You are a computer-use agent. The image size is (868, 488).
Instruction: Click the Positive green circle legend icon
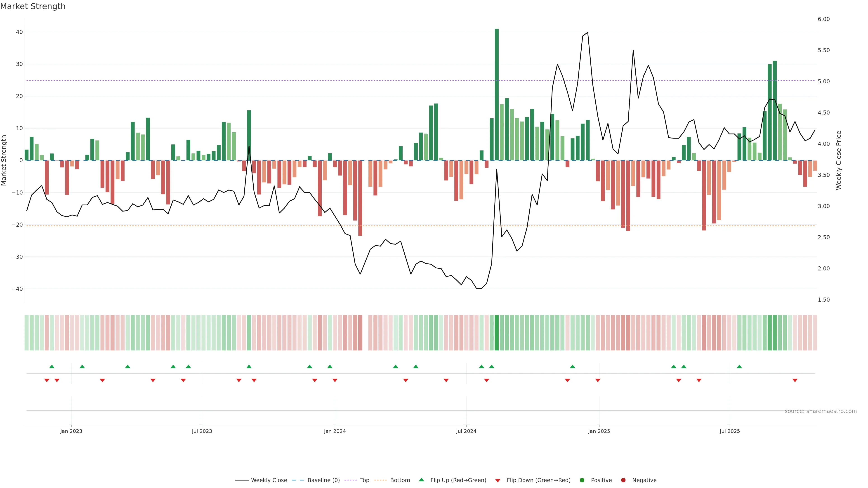pyautogui.click(x=582, y=480)
